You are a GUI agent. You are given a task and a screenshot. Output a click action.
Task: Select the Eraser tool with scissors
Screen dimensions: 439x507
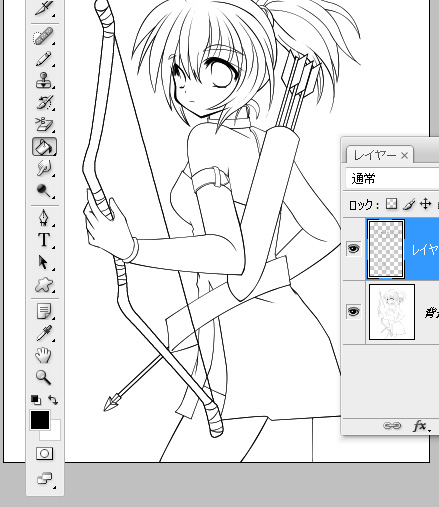pyautogui.click(x=44, y=124)
